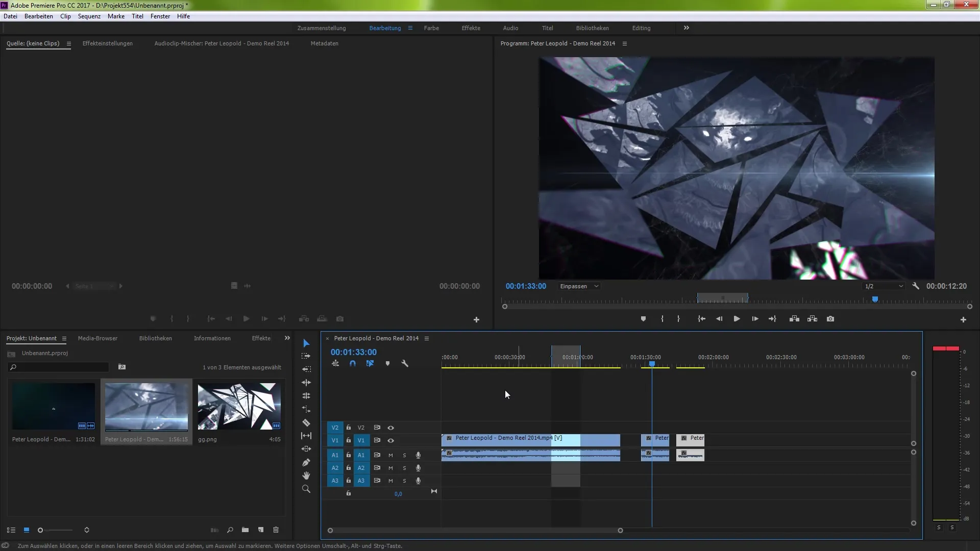Click timeline playhead position timecode
This screenshot has width=980, height=551.
tap(354, 353)
